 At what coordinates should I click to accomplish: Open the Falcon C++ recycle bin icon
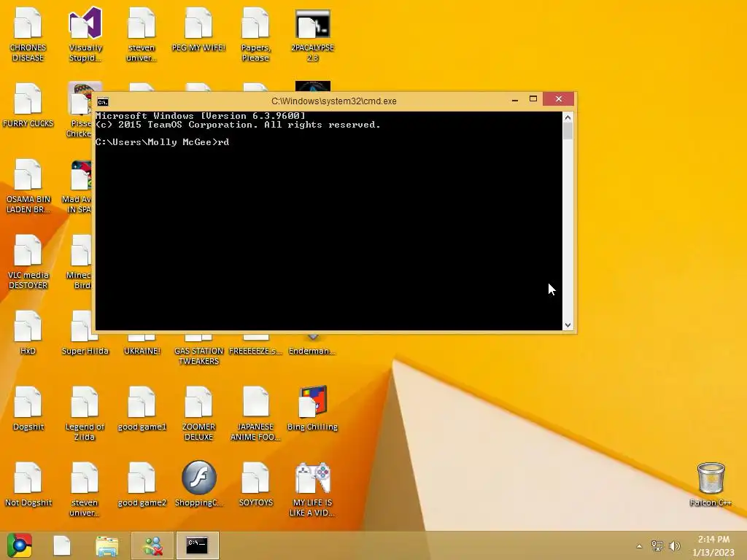(711, 484)
